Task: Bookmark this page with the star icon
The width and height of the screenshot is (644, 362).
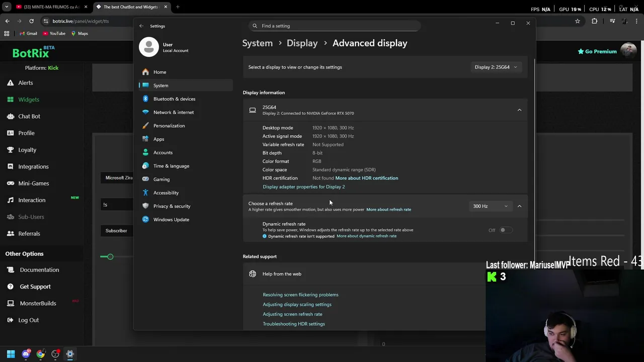Action: [x=578, y=21]
